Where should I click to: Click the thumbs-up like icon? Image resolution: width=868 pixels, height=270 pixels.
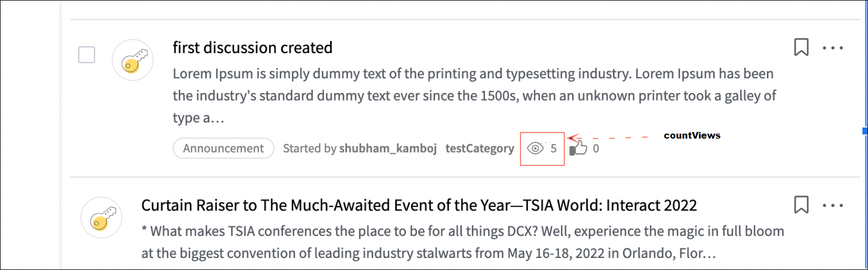(x=578, y=148)
